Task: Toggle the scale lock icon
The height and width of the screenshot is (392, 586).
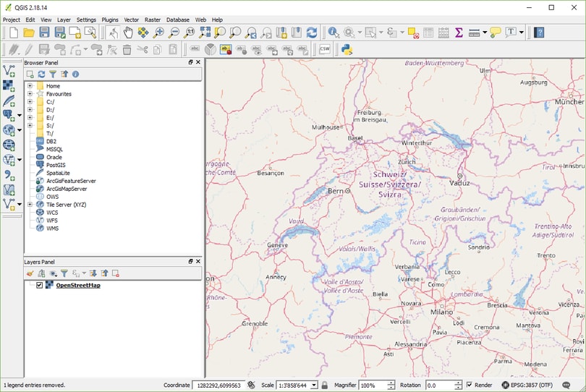Action: pos(325,385)
